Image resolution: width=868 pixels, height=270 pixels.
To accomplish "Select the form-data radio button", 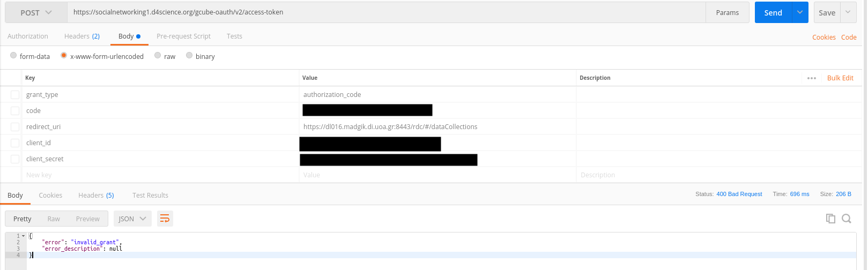I will [13, 56].
